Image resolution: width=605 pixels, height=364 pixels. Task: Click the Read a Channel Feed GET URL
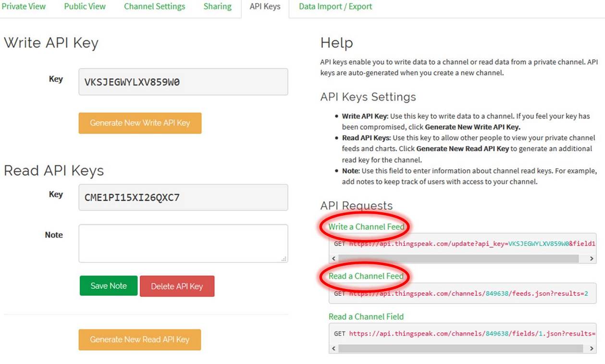click(x=469, y=293)
